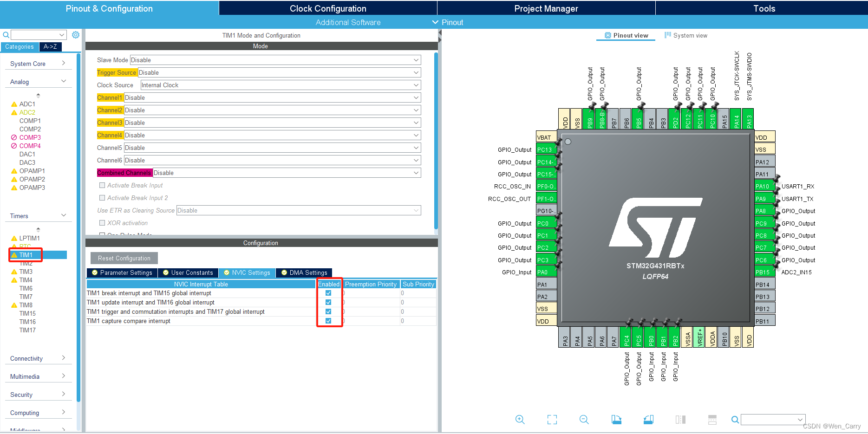
Task: Zoom out of the chip pinout view
Action: (584, 420)
